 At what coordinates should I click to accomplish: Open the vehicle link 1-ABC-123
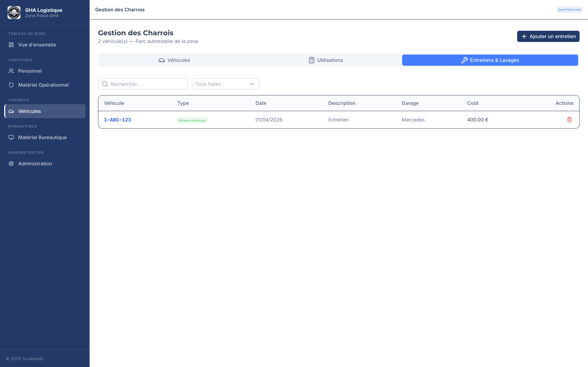[x=117, y=120]
